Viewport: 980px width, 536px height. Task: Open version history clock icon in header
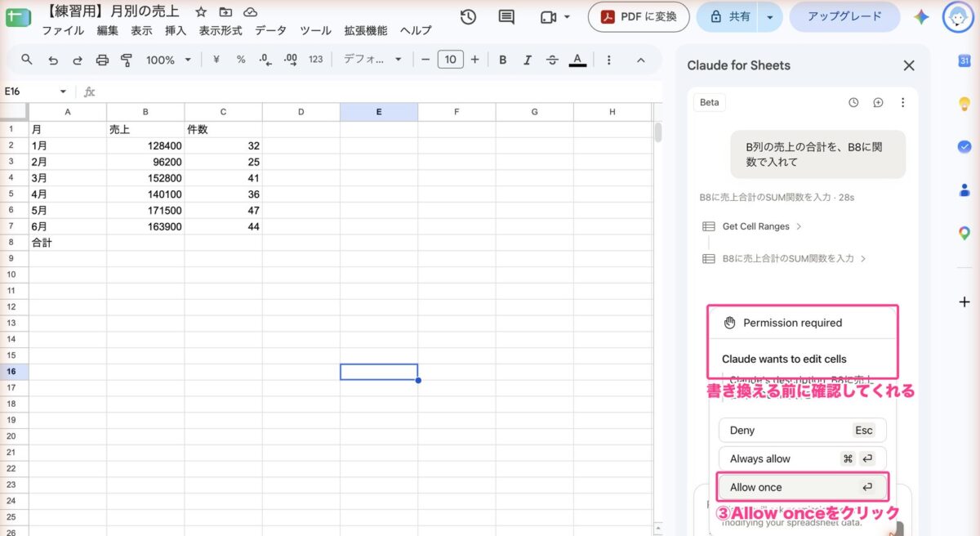(468, 17)
